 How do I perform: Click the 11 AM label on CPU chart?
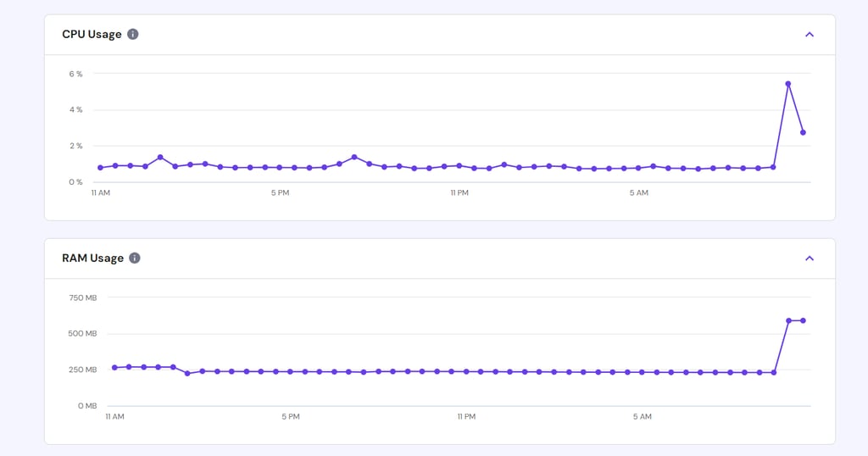coord(101,193)
